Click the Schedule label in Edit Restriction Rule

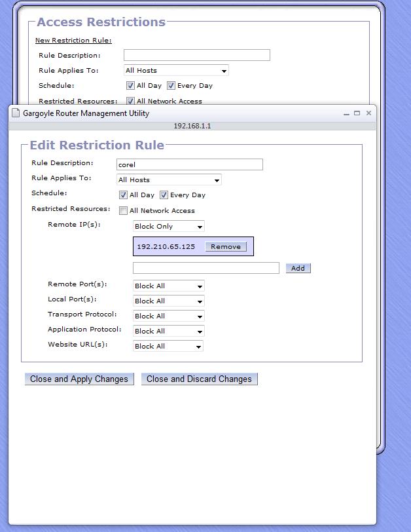[x=49, y=193]
